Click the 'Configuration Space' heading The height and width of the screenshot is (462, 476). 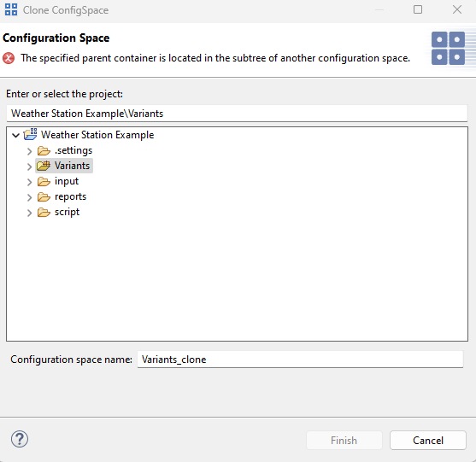(x=56, y=38)
